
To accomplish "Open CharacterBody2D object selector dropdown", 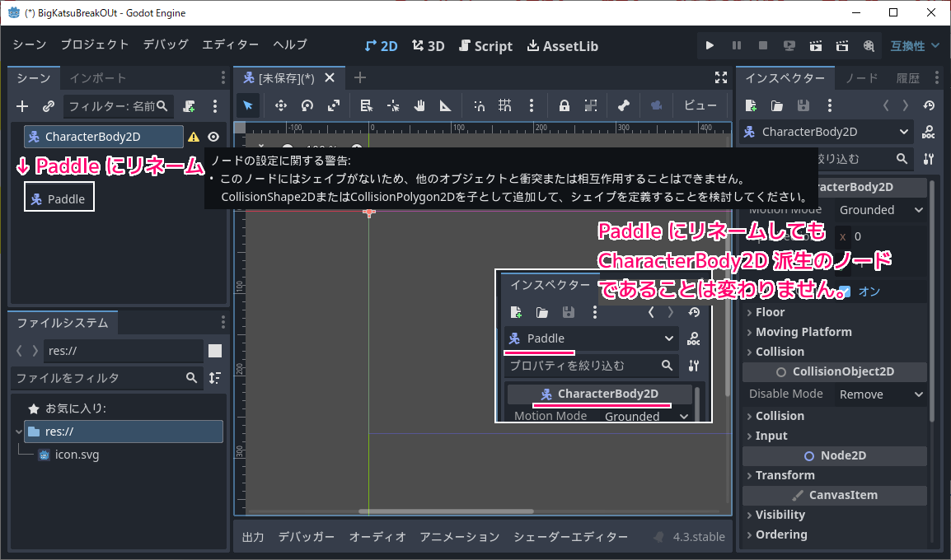I will 827,132.
